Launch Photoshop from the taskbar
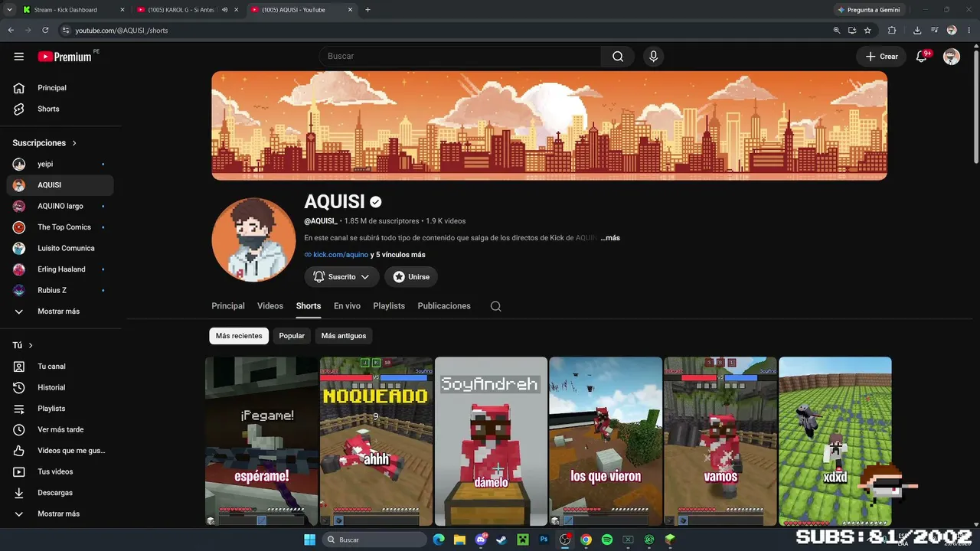This screenshot has width=980, height=551. pos(544,540)
